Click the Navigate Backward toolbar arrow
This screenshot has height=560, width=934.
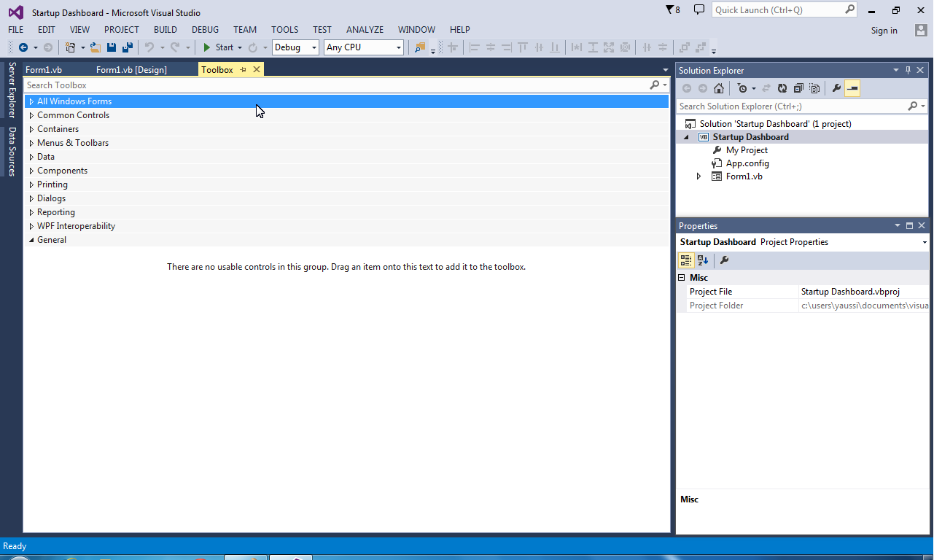[23, 47]
